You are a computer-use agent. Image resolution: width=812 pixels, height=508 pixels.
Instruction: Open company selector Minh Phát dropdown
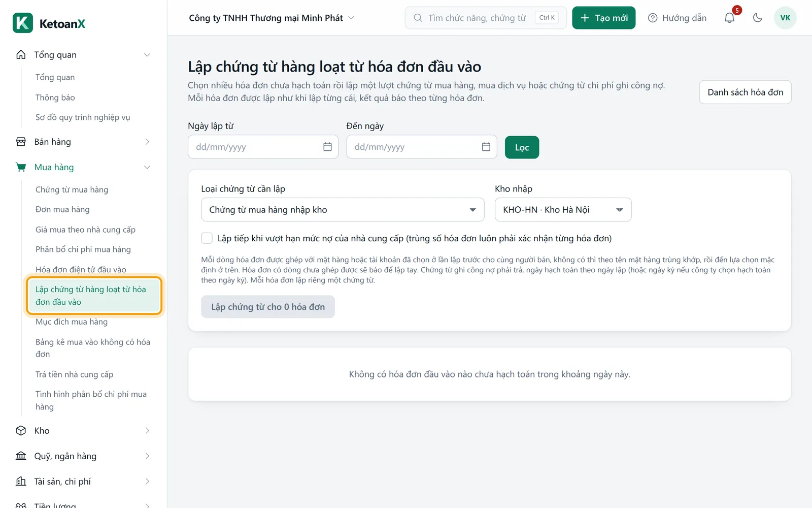(x=271, y=18)
